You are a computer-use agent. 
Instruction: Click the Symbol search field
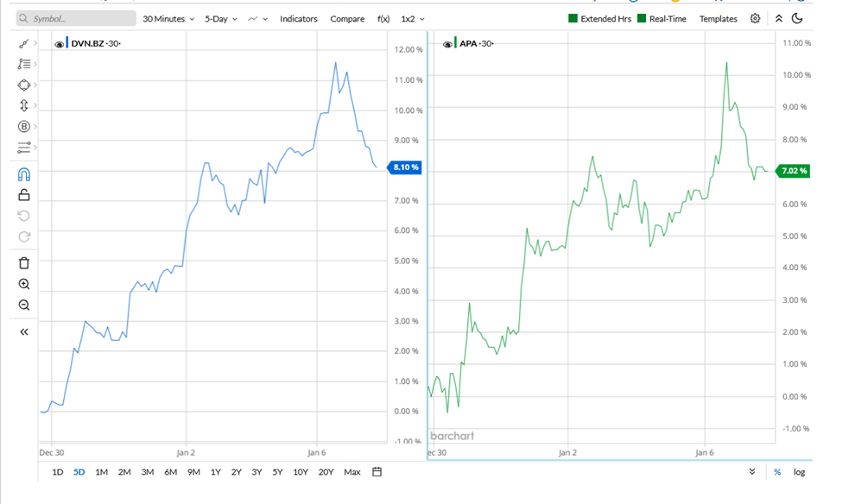coord(73,17)
